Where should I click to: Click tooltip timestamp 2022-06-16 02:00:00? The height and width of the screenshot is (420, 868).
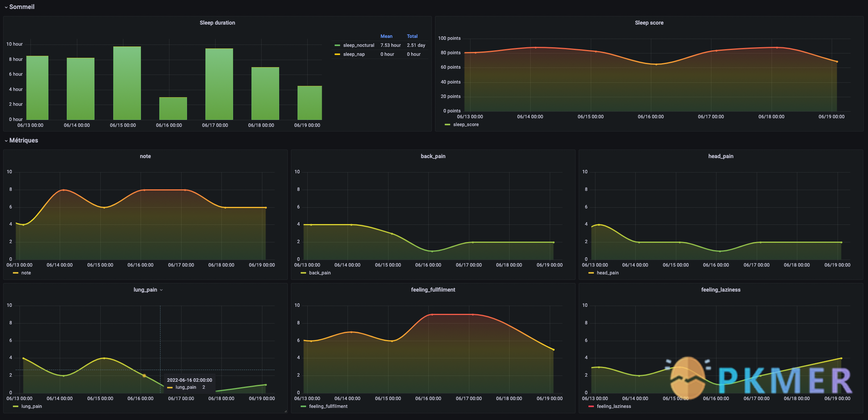tap(189, 380)
